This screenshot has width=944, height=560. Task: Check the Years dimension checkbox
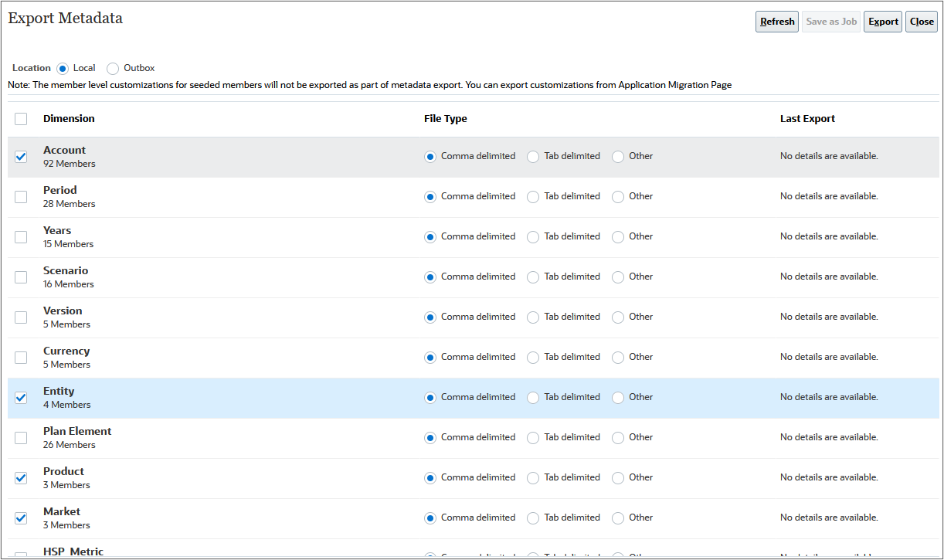[x=20, y=236]
